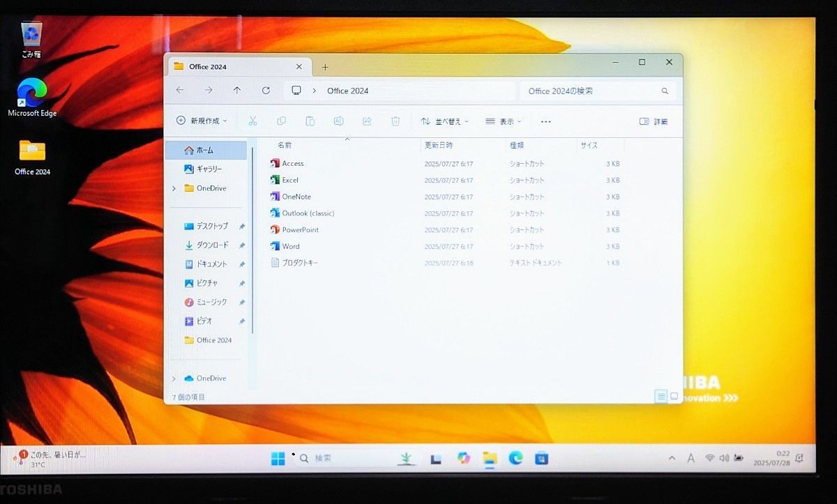The image size is (837, 504).
Task: Go to ホーム in the navigation pane
Action: 206,150
